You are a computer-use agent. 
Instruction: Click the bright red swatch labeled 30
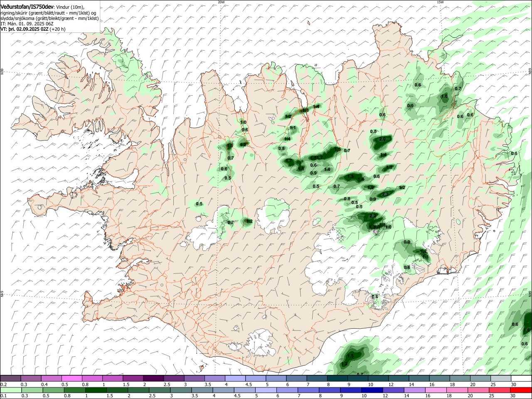tap(521, 390)
